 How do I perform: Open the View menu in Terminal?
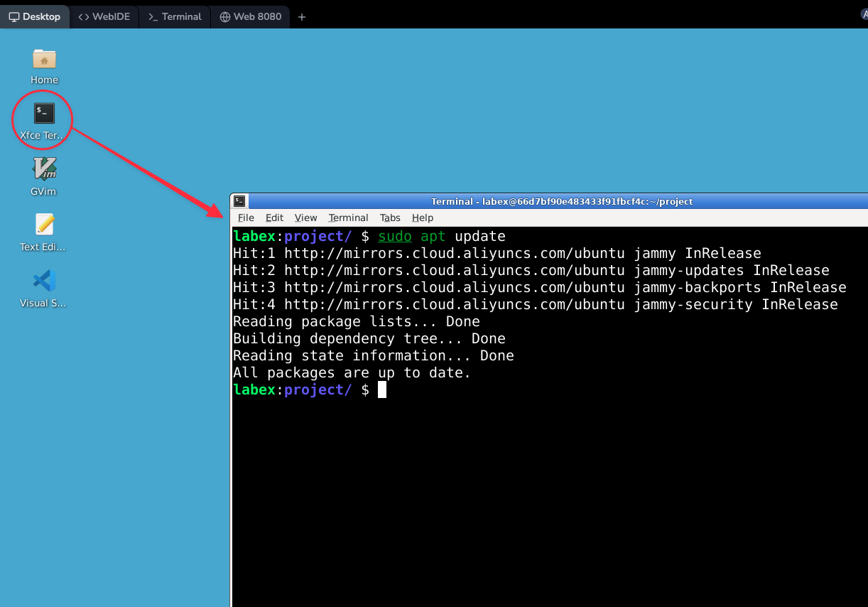305,217
